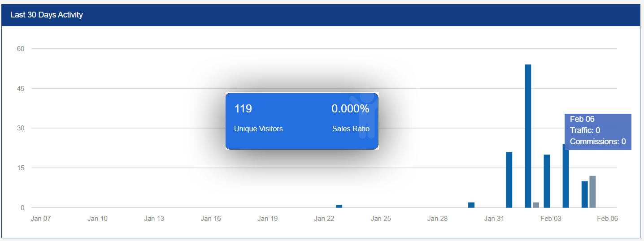The width and height of the screenshot is (644, 241).
Task: Select the Jan 16 axis label
Action: tap(211, 219)
